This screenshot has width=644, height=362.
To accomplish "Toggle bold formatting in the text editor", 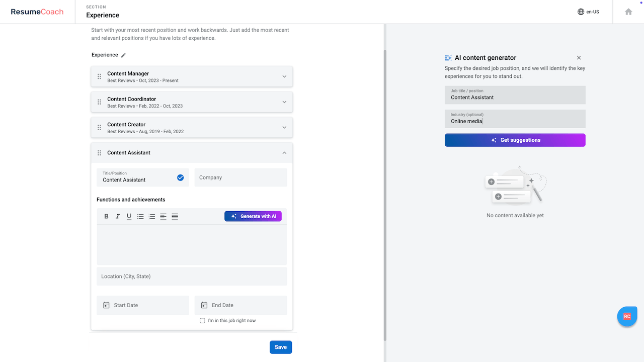I will point(106,216).
